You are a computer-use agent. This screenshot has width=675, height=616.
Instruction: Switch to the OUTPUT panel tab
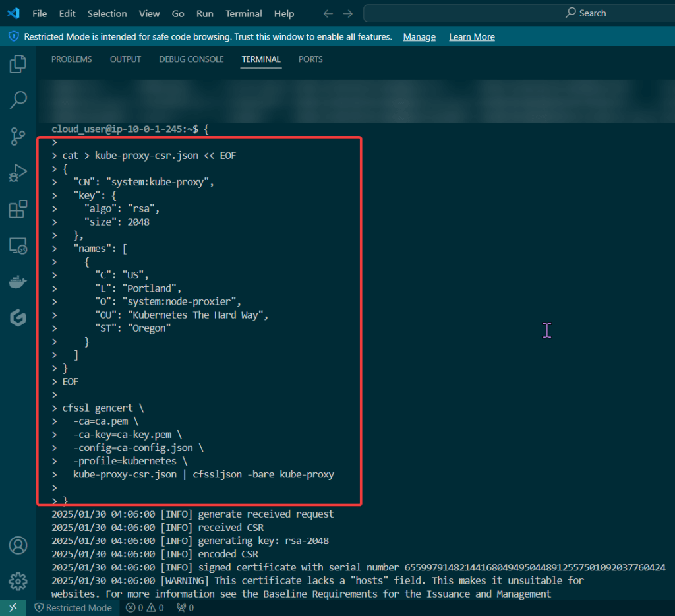coord(125,59)
